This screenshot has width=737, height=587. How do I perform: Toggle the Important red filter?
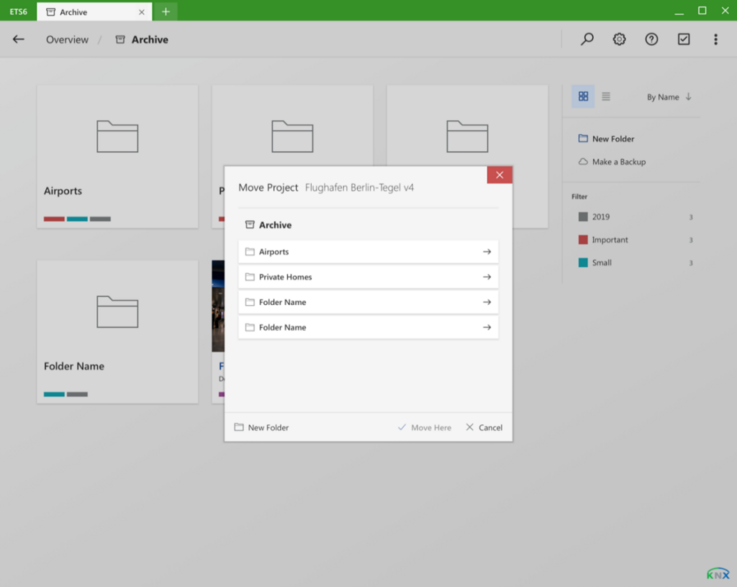(x=609, y=240)
